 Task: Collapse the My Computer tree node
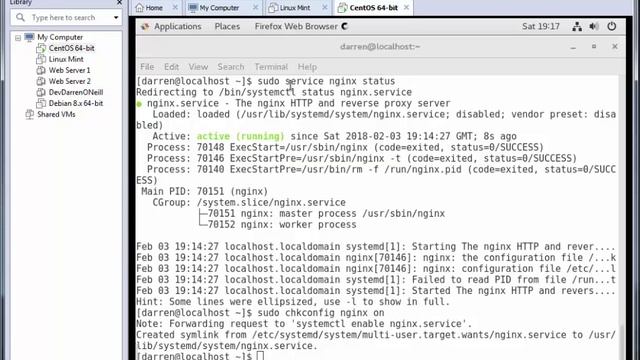coord(18,38)
